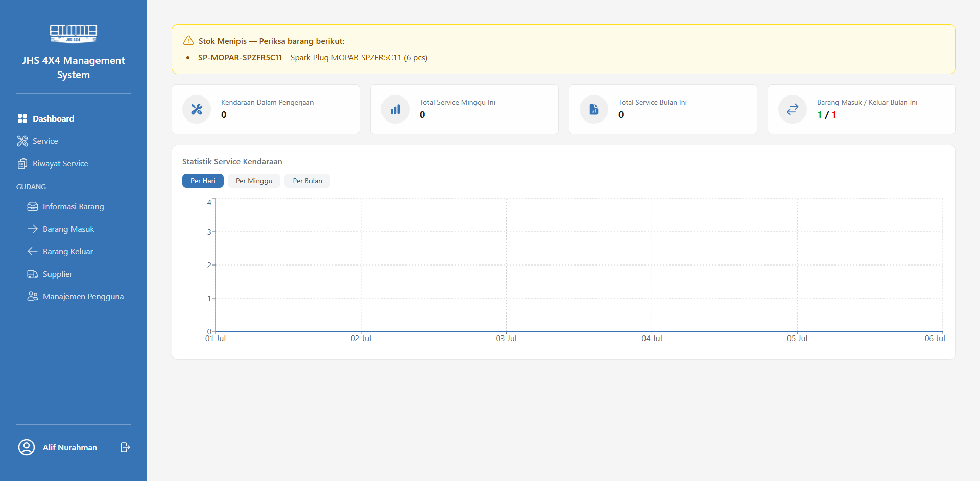Click the JHS 4X4 logo image
This screenshot has width=980, height=481.
pos(74,34)
